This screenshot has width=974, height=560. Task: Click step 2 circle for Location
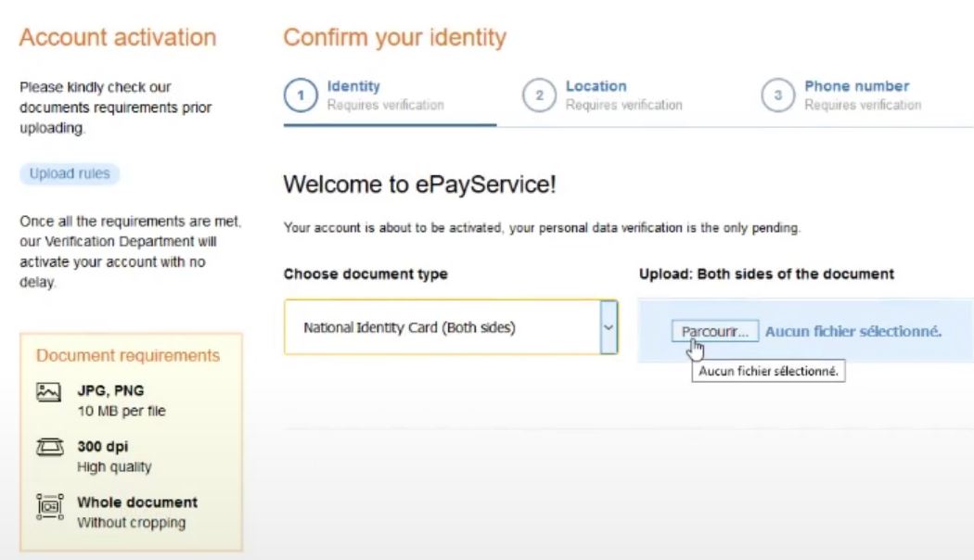[x=539, y=95]
